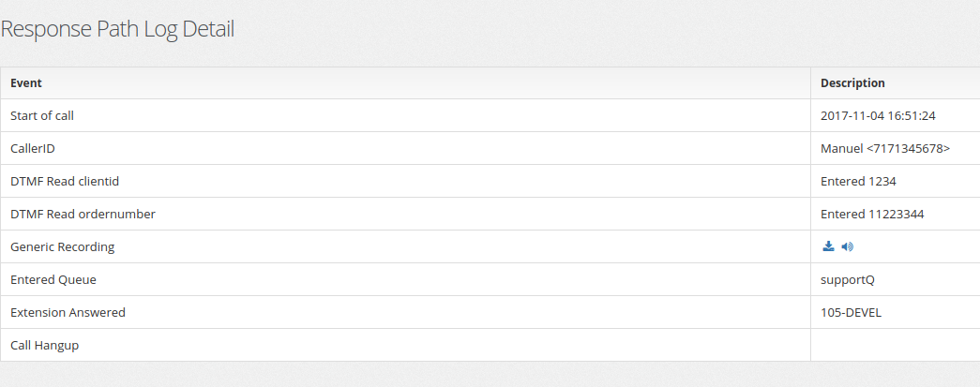
Task: Click the Entered Queue event label
Action: [53, 279]
